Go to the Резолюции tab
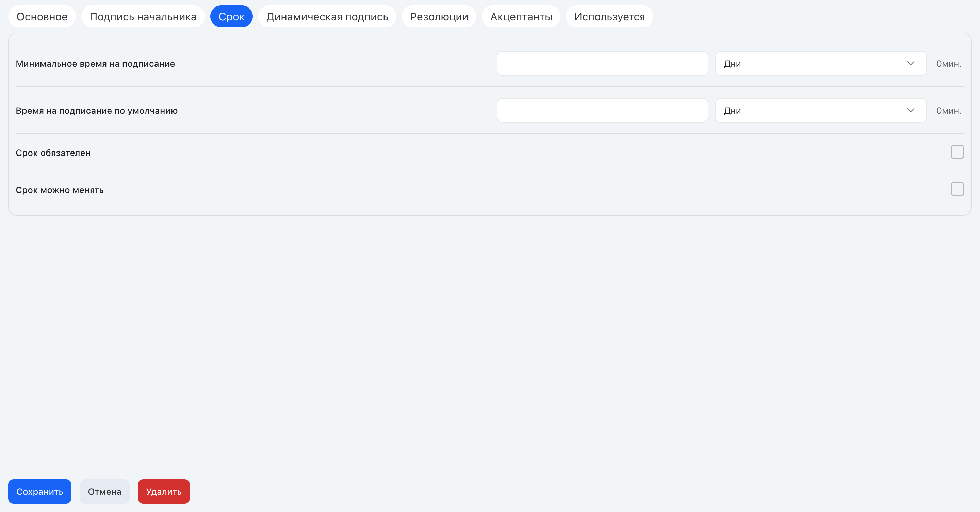 (x=439, y=16)
